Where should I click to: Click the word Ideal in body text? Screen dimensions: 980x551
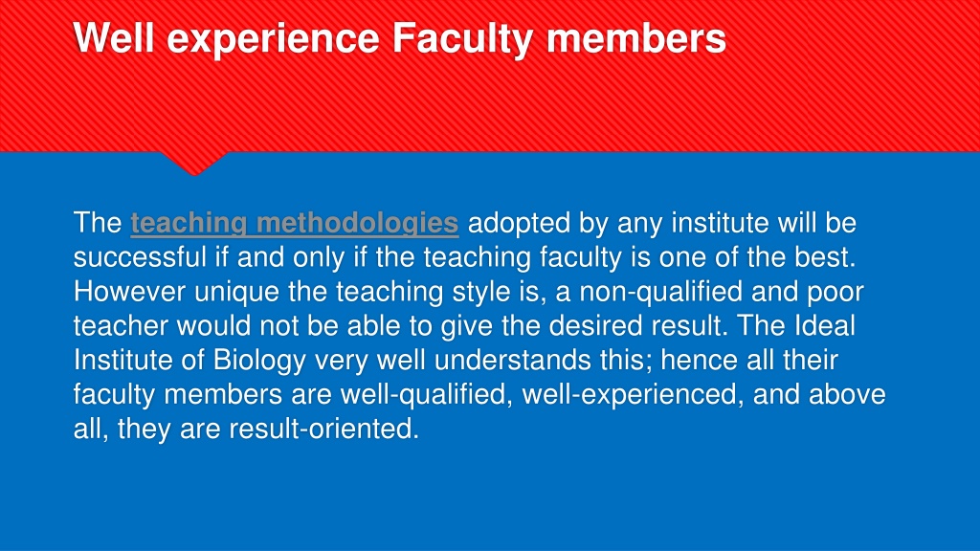tap(825, 326)
